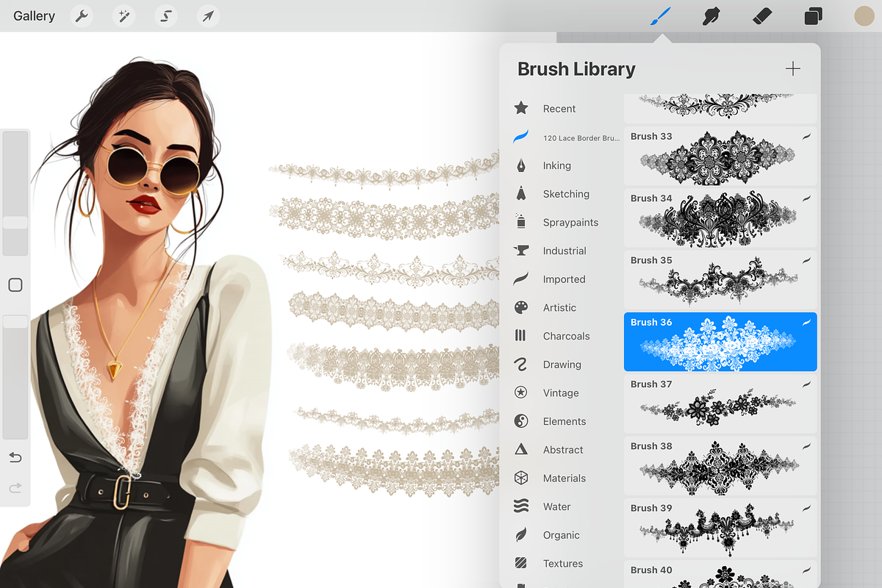Adjust the brush opacity slider handle
Screen dimensions: 882x588
(x=15, y=322)
